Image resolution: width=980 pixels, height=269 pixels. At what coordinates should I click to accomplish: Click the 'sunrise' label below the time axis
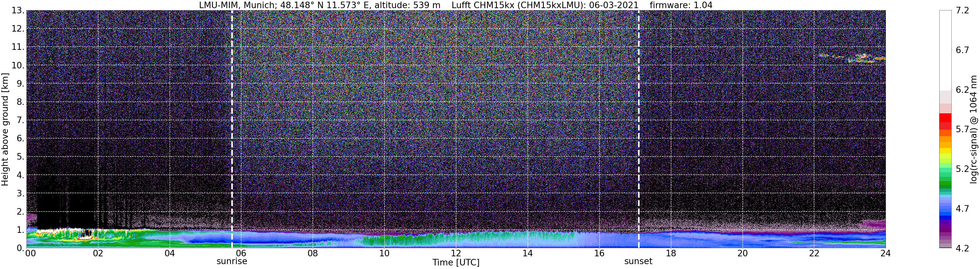click(232, 262)
